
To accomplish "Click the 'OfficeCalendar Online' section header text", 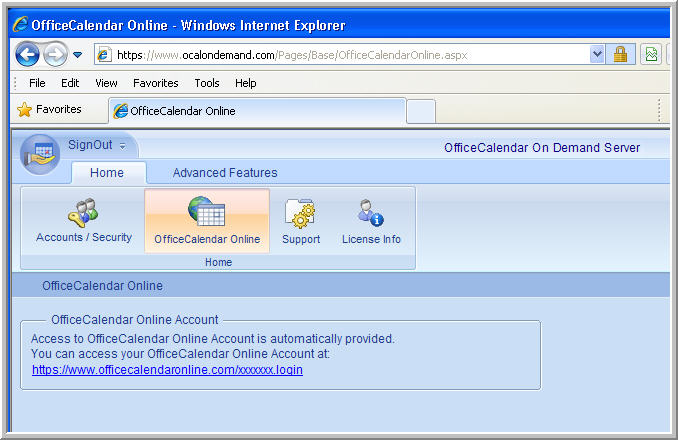I will click(102, 286).
